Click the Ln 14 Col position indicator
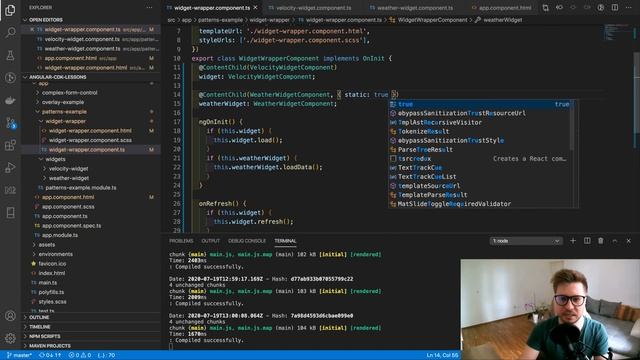 442,355
